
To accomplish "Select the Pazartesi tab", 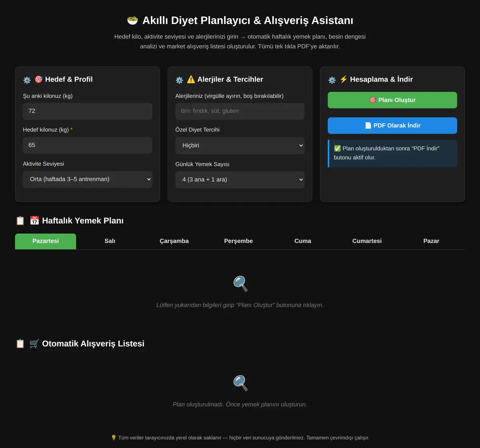I will tap(46, 241).
